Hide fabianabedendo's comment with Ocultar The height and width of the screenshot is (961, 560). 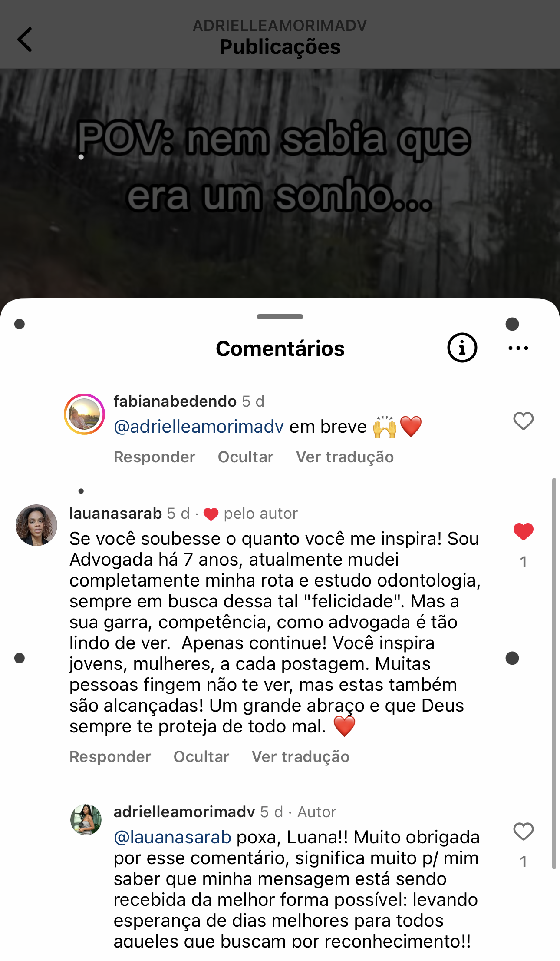click(246, 457)
